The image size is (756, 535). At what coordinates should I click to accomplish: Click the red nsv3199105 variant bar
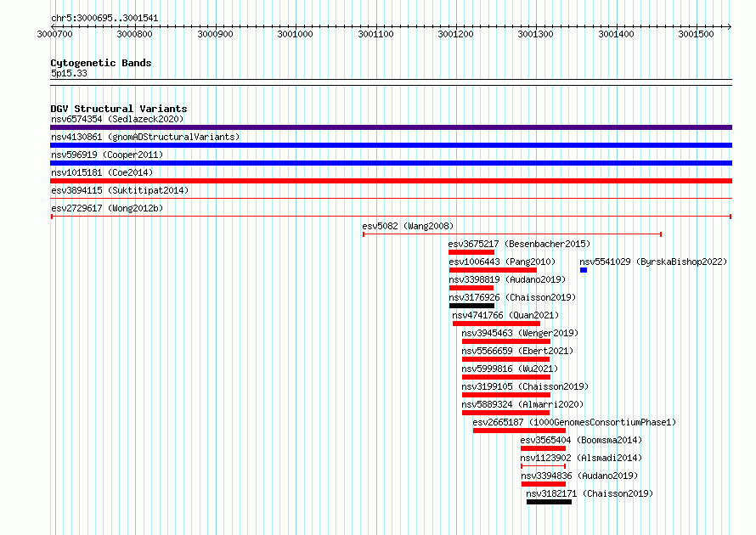(506, 395)
